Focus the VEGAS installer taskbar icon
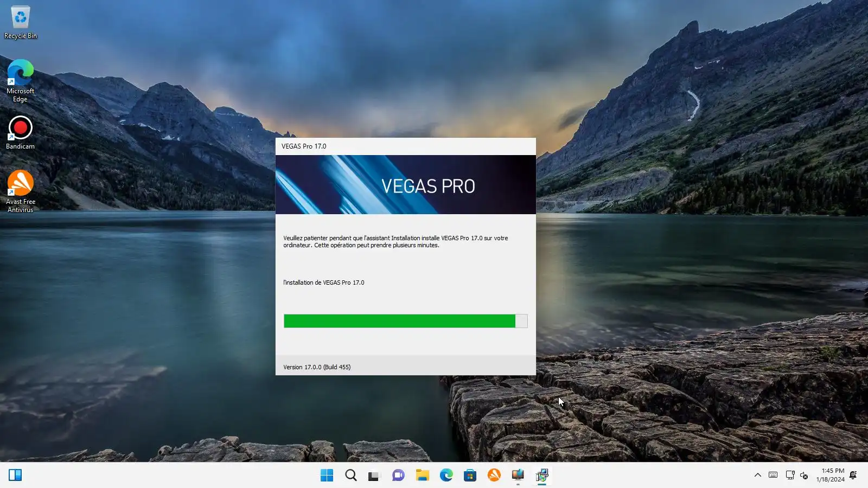The height and width of the screenshot is (488, 868). pyautogui.click(x=542, y=476)
